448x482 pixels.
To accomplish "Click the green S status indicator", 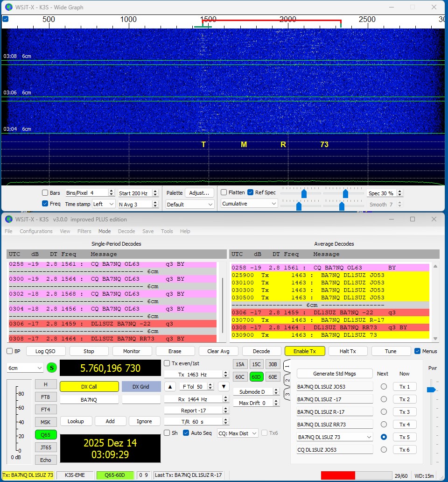I will 51,368.
